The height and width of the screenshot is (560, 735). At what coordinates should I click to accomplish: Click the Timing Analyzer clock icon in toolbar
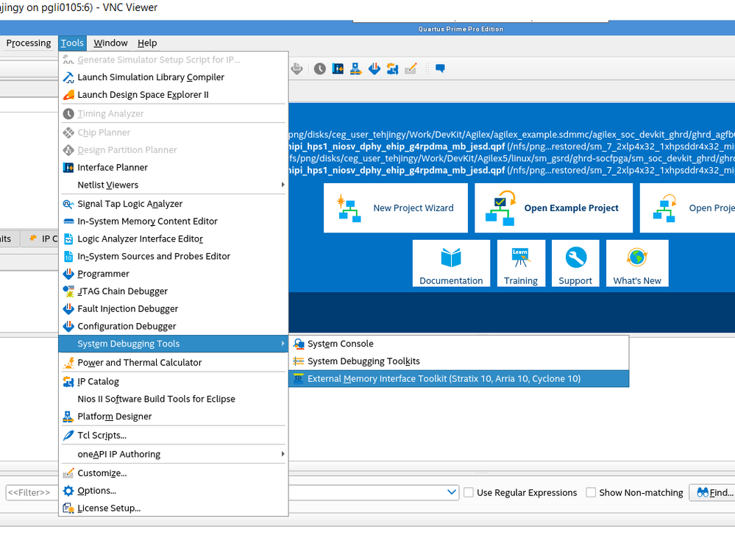pyautogui.click(x=319, y=68)
